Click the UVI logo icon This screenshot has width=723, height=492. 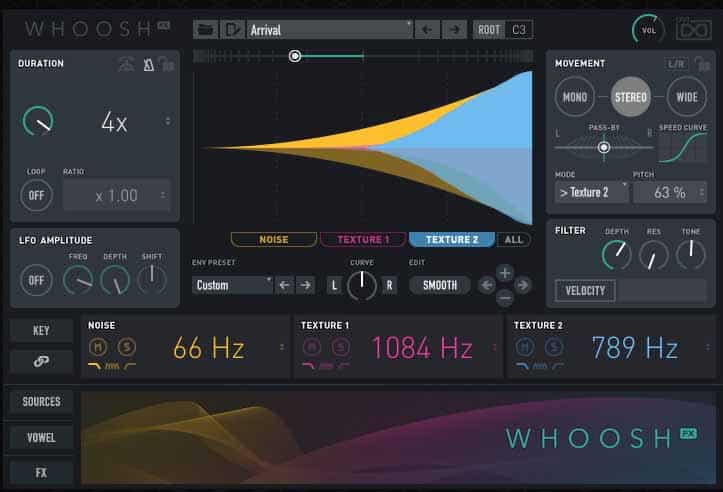pos(693,30)
